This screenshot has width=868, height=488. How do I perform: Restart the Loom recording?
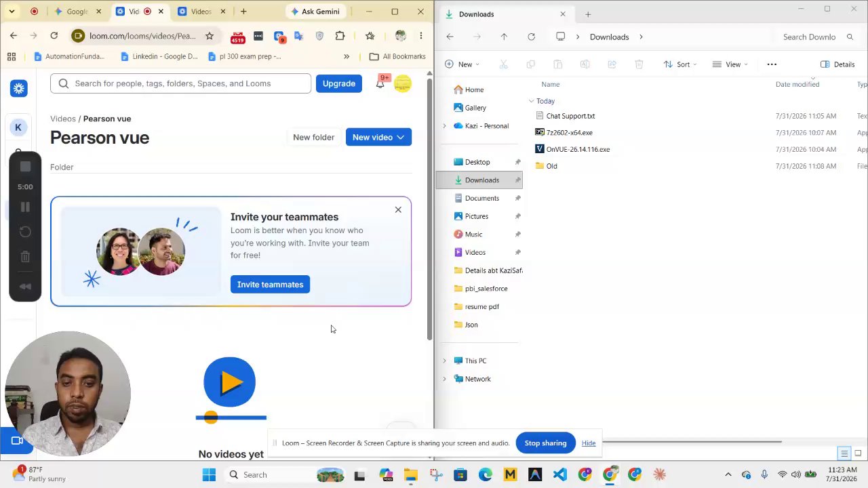click(25, 232)
